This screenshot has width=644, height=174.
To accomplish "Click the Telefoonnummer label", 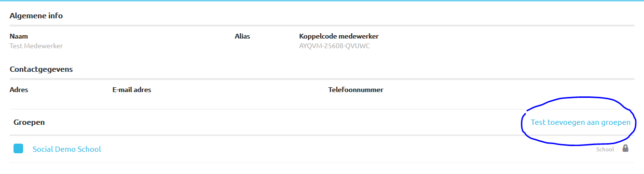I will [356, 90].
